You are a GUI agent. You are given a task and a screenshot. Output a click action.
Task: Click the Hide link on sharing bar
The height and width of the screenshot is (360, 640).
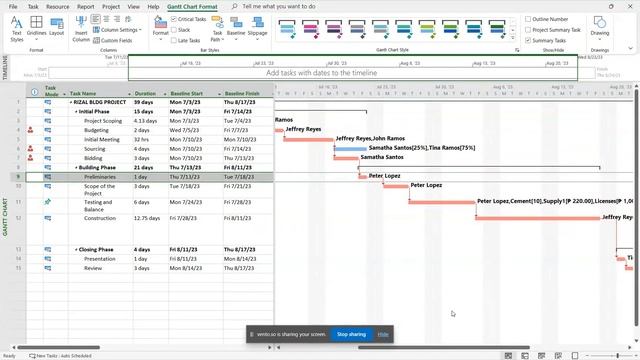click(383, 334)
